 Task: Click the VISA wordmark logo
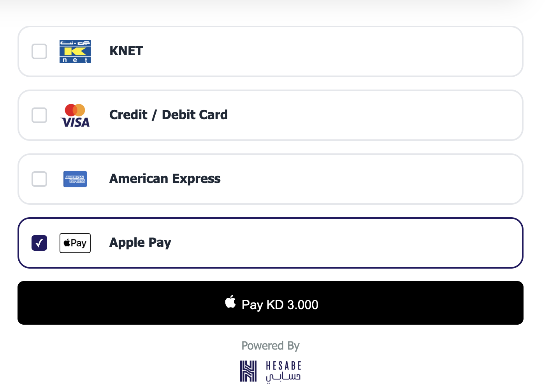[x=76, y=122]
